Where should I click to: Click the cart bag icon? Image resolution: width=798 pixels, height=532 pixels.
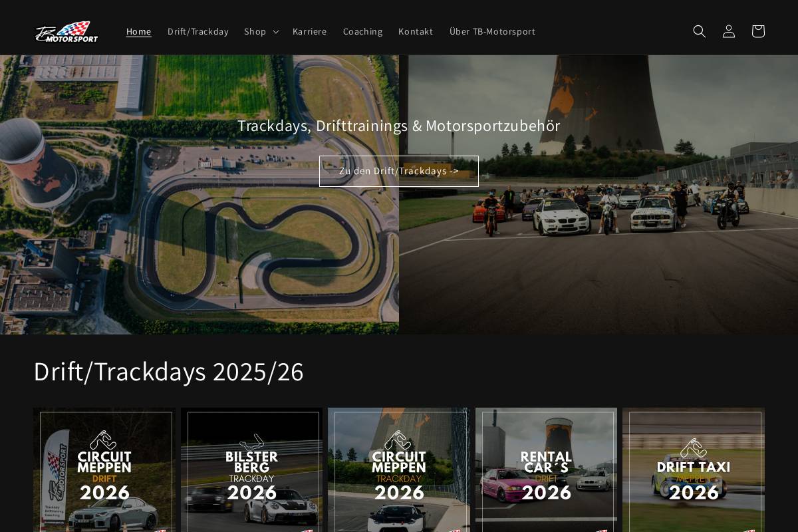point(757,31)
